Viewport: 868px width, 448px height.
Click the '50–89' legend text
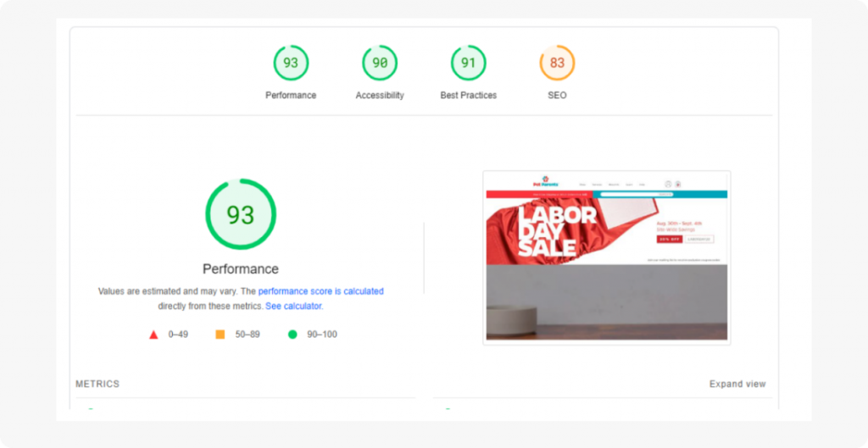click(248, 335)
